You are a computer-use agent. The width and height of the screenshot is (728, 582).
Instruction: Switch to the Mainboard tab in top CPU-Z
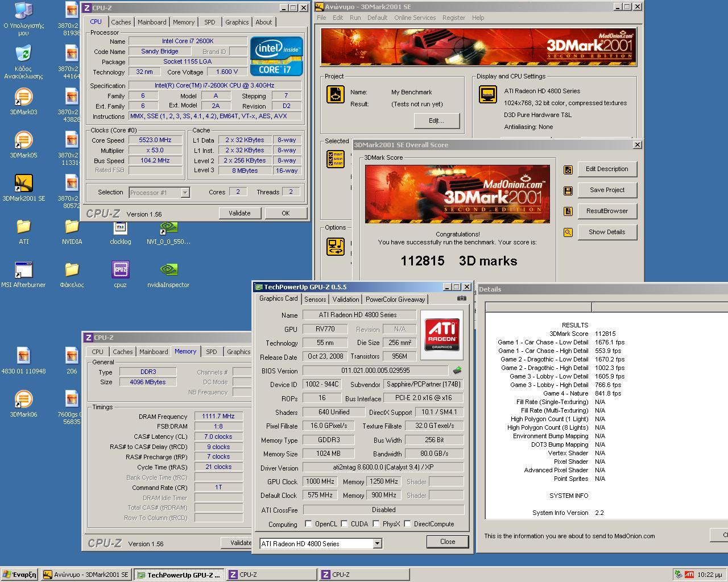pos(152,22)
